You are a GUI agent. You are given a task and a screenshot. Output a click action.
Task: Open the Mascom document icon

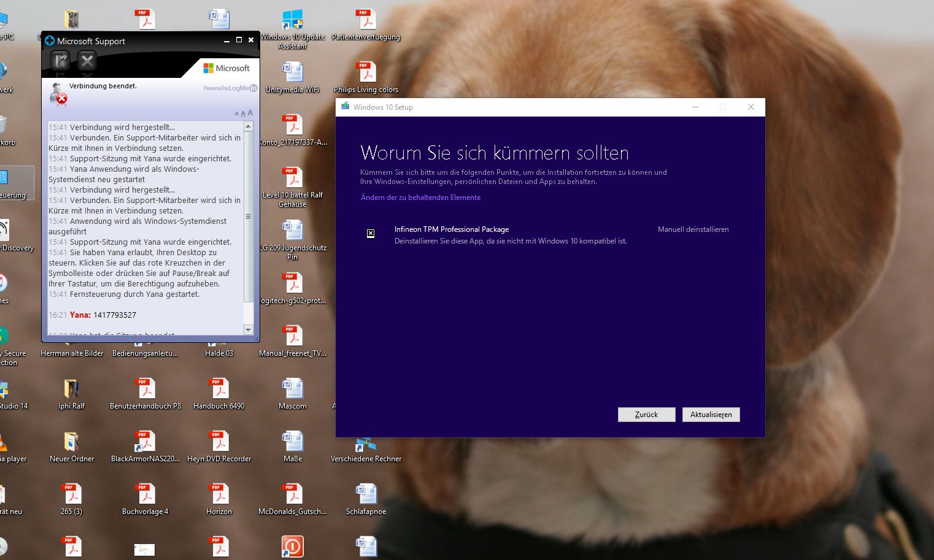(293, 394)
